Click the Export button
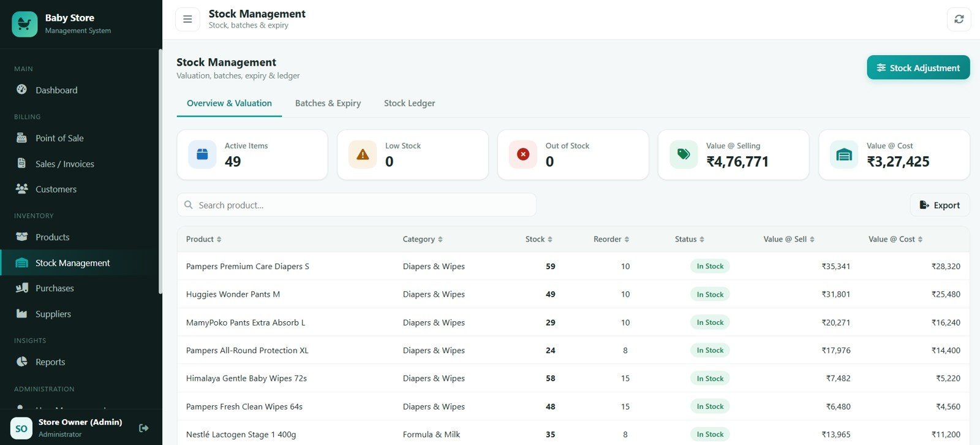The height and width of the screenshot is (445, 980). coord(940,205)
